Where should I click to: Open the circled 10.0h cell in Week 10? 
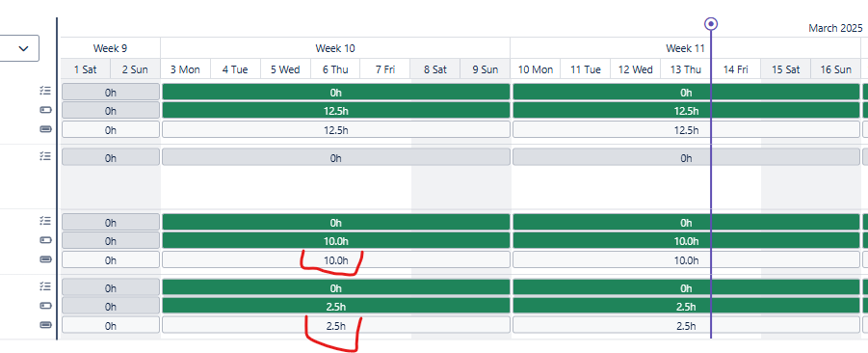click(x=335, y=259)
